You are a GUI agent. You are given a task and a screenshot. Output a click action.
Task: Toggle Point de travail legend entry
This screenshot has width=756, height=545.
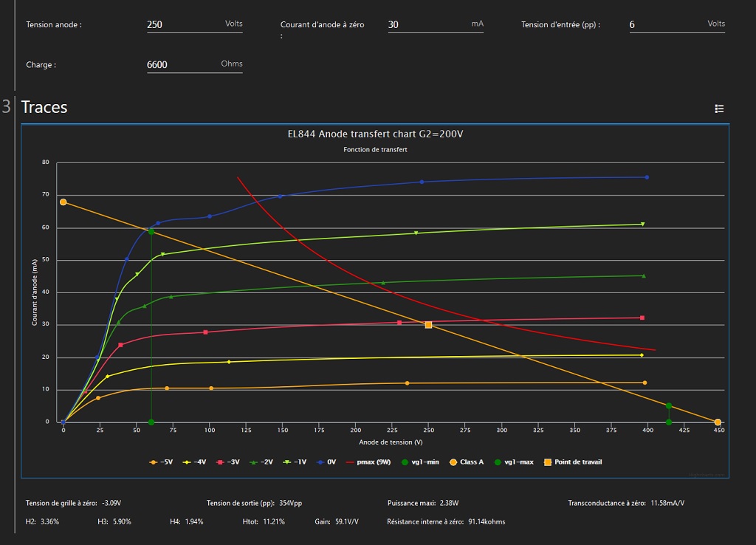[x=572, y=462]
